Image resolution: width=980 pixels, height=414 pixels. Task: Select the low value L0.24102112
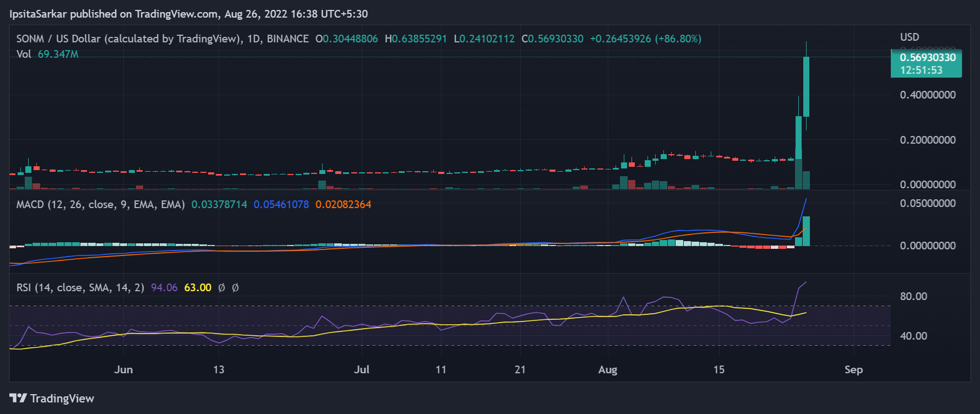pyautogui.click(x=484, y=39)
